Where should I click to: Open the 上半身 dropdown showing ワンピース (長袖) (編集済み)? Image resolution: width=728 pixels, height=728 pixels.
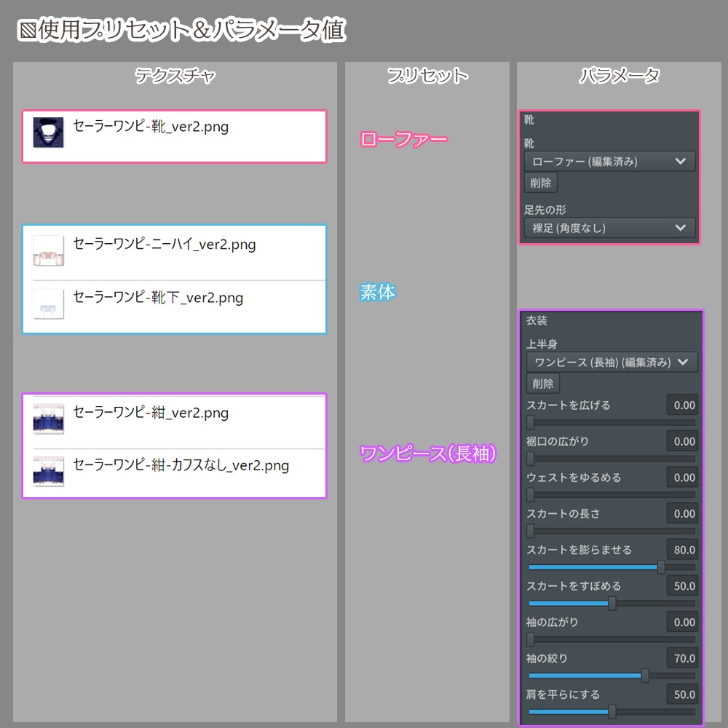coord(610,362)
